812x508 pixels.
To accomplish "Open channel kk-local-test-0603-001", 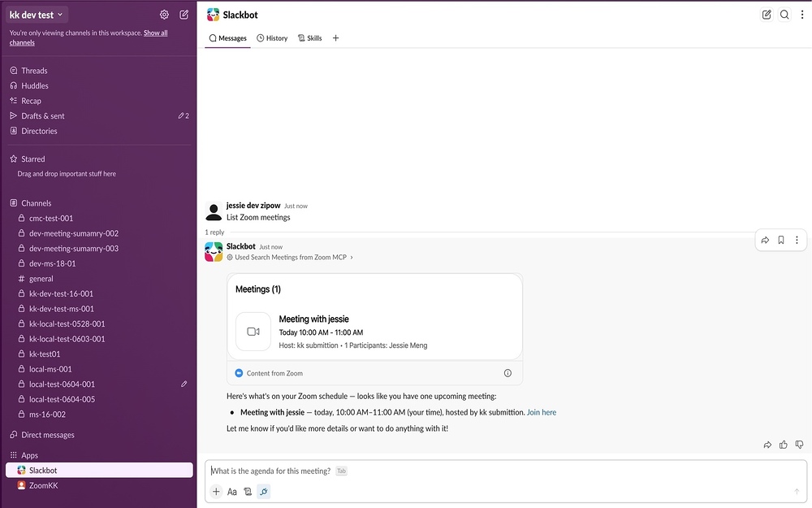I will (x=67, y=338).
